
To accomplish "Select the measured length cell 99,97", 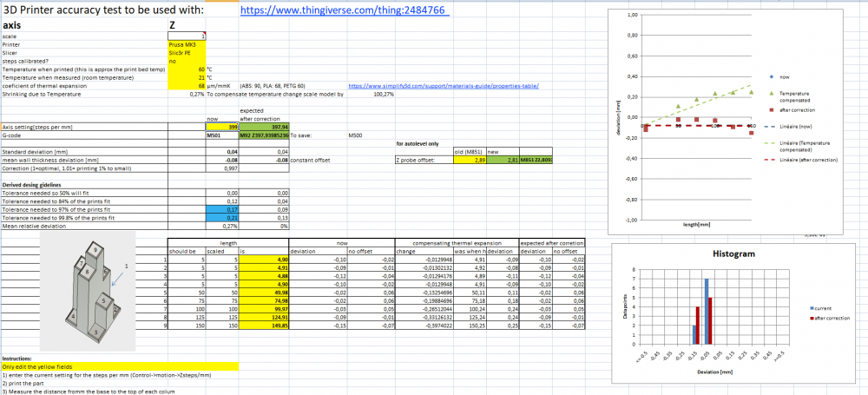I will [x=264, y=308].
